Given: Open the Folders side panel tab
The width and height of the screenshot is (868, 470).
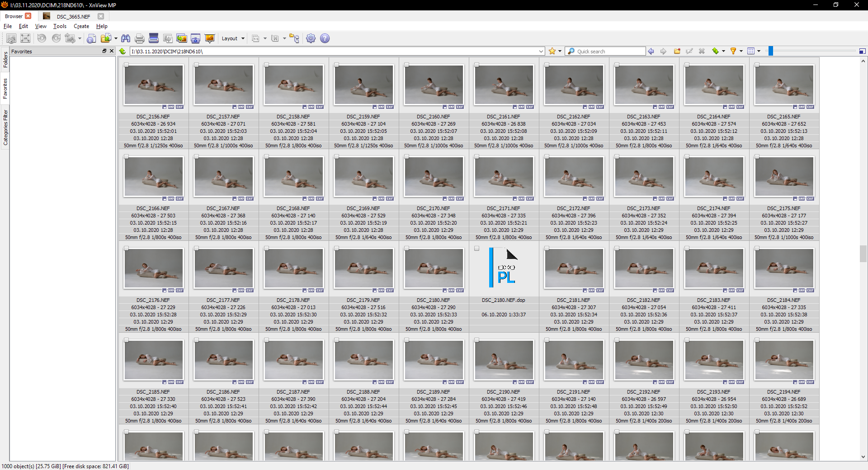Looking at the screenshot, I should tap(5, 60).
